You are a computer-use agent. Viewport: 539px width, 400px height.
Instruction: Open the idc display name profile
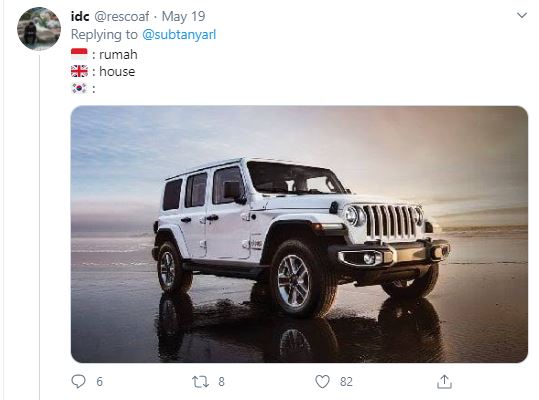[x=80, y=16]
